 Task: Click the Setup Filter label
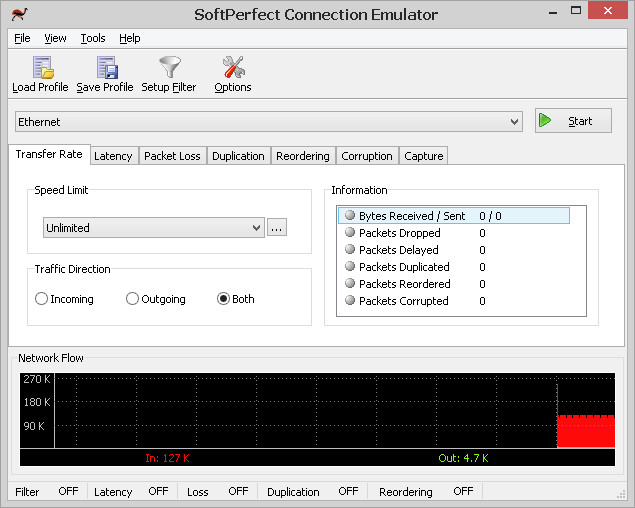coord(169,88)
